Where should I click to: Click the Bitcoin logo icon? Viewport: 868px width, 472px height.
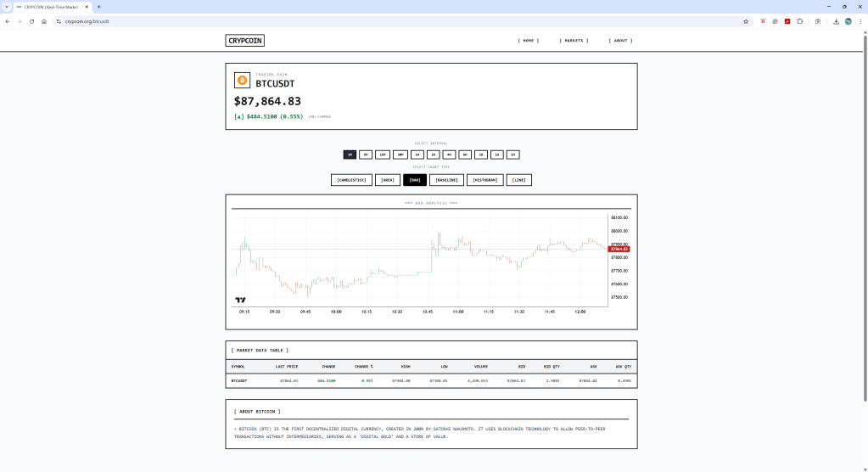[x=242, y=81]
